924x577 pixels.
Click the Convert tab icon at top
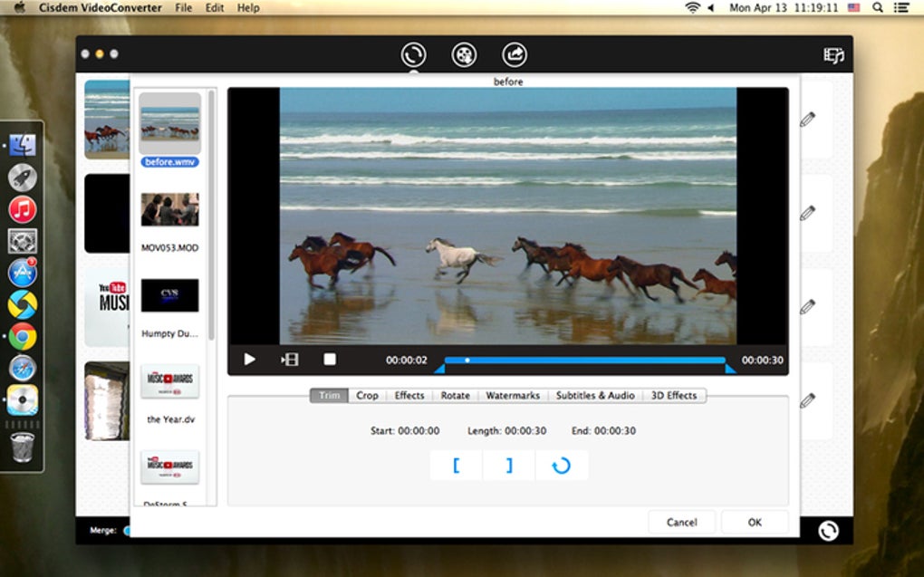pyautogui.click(x=413, y=55)
